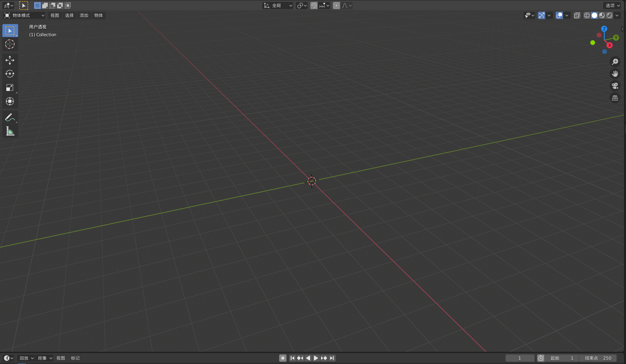
Task: Toggle use preview range clock icon
Action: coord(541,358)
